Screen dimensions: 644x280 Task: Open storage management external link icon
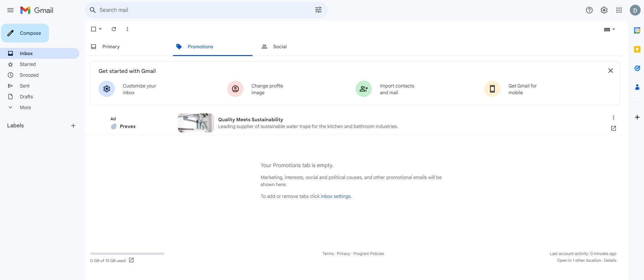pos(131,260)
